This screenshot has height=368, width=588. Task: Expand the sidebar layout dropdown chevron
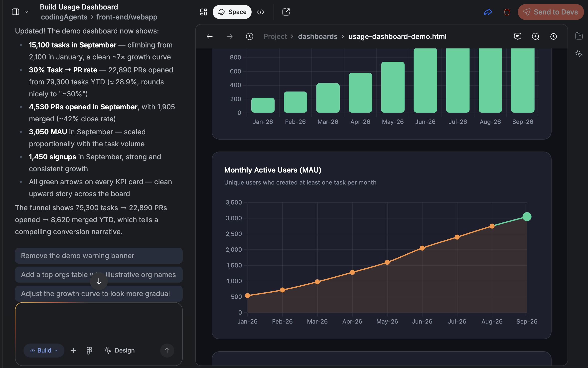[x=26, y=12]
